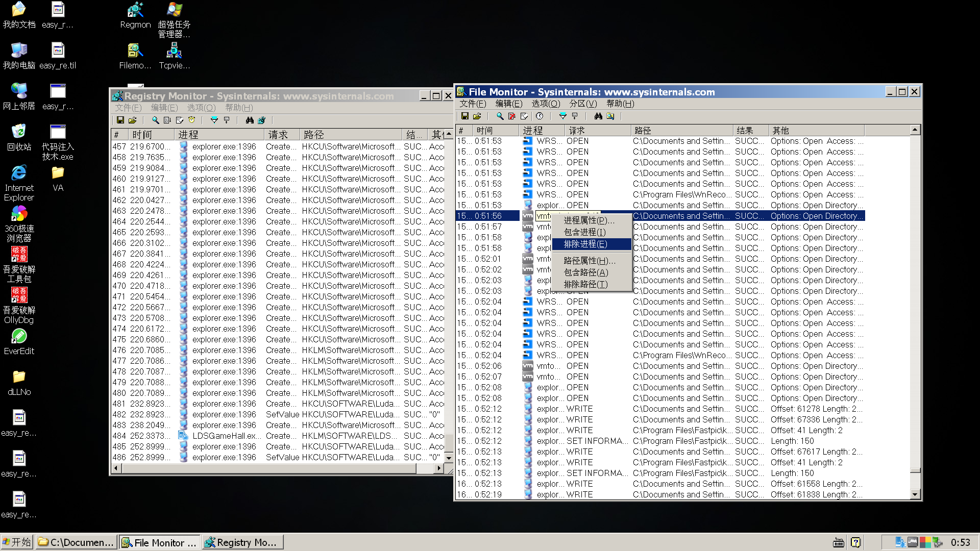
Task: Open File Monitor 文件(F) menu
Action: [473, 104]
